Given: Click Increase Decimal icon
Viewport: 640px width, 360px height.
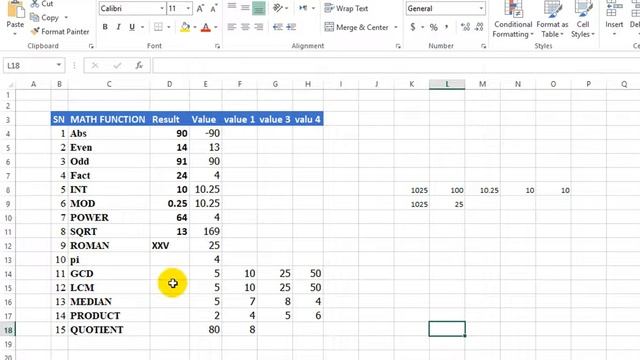Looking at the screenshot, I should [x=465, y=27].
